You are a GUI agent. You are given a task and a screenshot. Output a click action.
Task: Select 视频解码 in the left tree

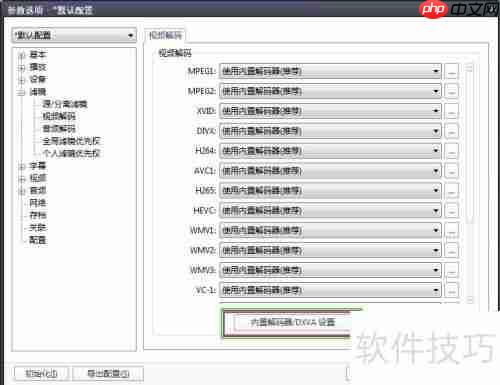pyautogui.click(x=59, y=116)
